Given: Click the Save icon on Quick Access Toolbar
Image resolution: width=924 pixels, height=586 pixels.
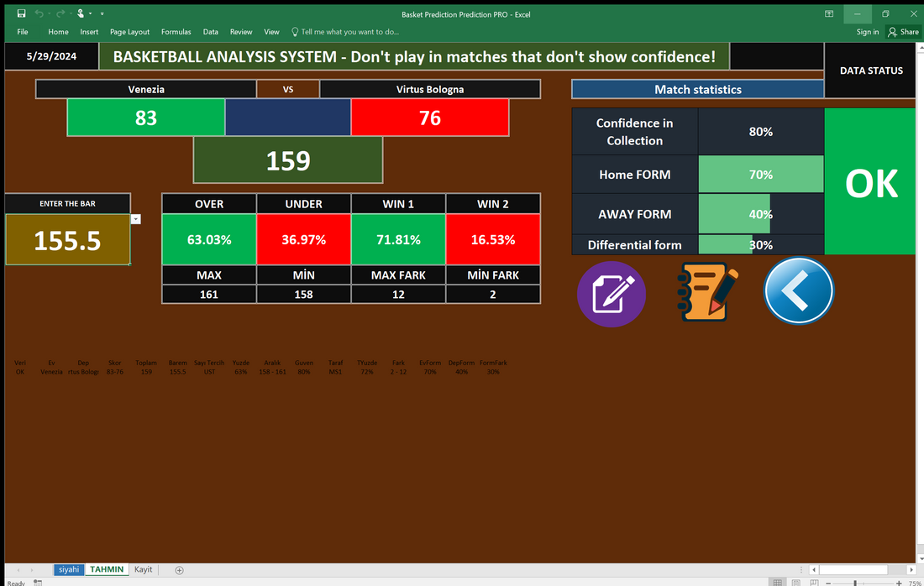Looking at the screenshot, I should pos(20,14).
